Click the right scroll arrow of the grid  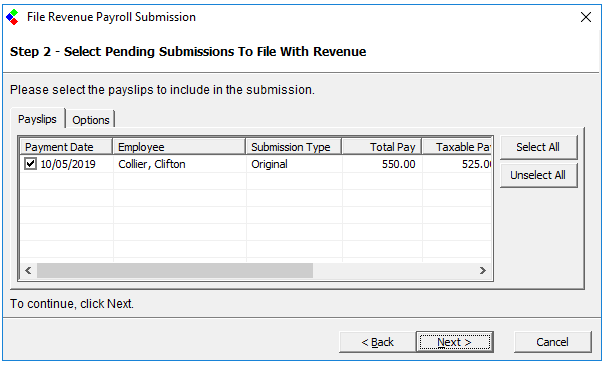(x=482, y=270)
